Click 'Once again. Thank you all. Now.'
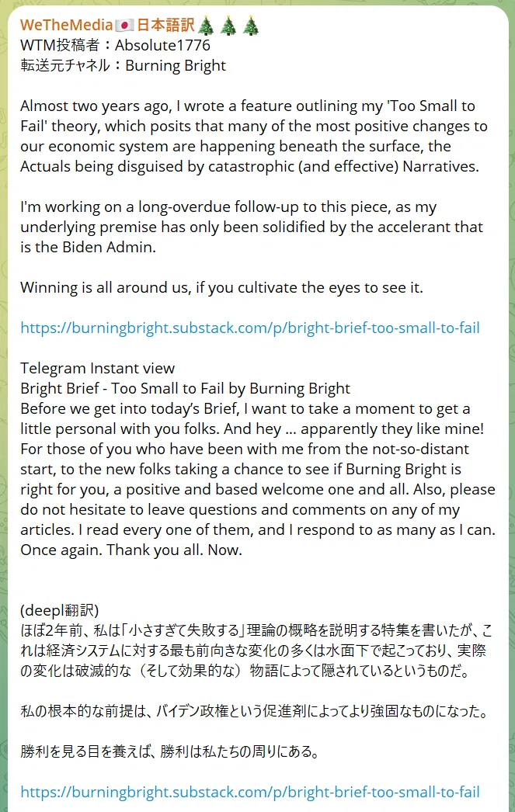 click(x=131, y=550)
